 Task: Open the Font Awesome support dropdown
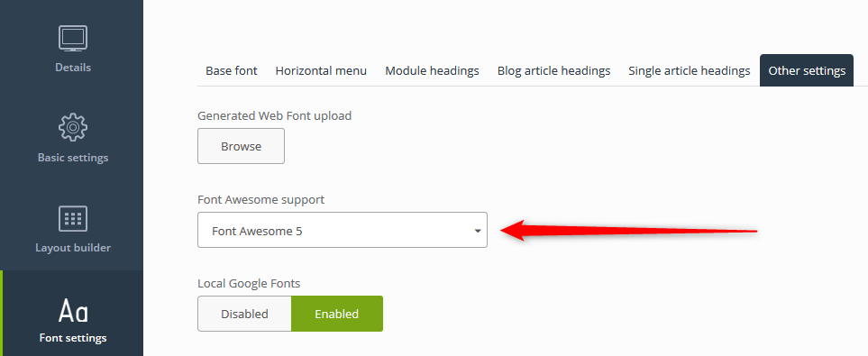pos(343,230)
